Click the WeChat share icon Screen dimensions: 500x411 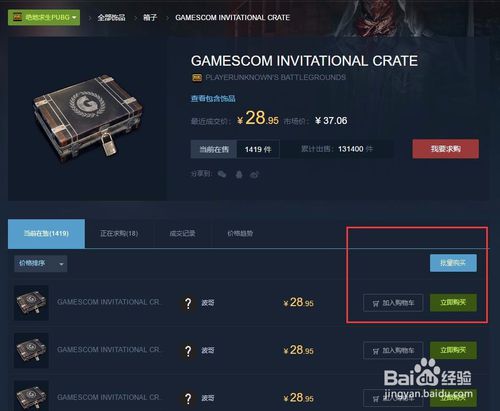(x=222, y=174)
